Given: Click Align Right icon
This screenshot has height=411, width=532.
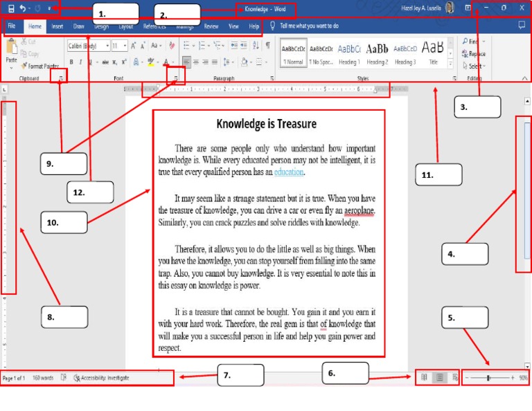Looking at the screenshot, I should coord(205,62).
